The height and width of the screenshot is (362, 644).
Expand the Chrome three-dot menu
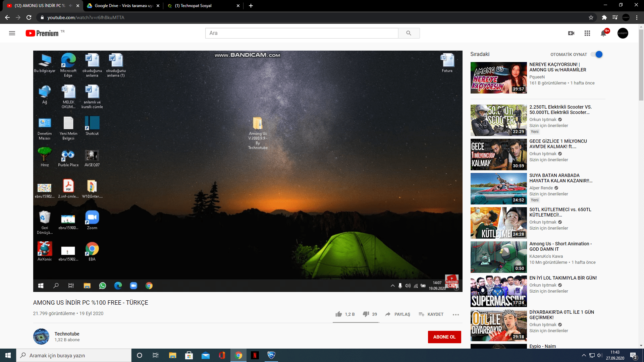[637, 17]
